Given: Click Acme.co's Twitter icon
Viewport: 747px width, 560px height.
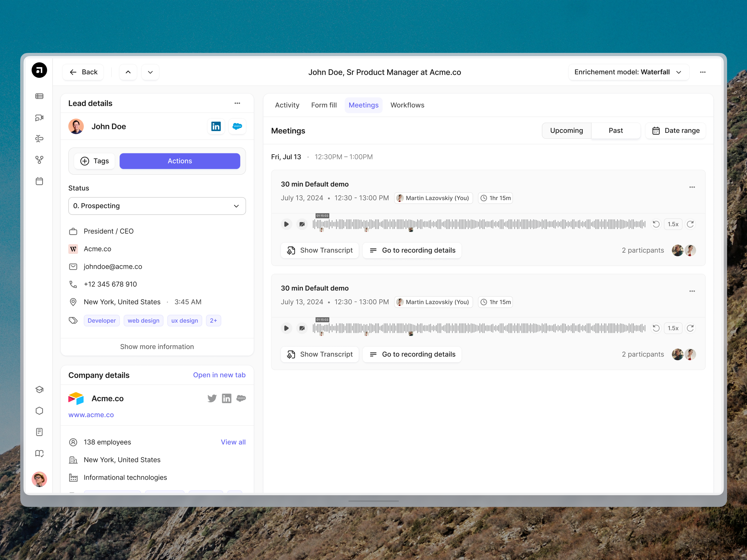Looking at the screenshot, I should (212, 398).
